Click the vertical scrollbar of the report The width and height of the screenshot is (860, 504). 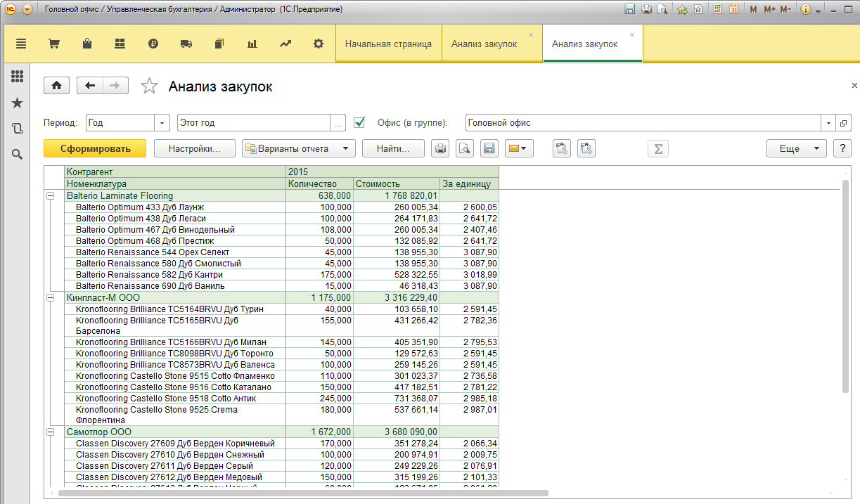(x=846, y=287)
